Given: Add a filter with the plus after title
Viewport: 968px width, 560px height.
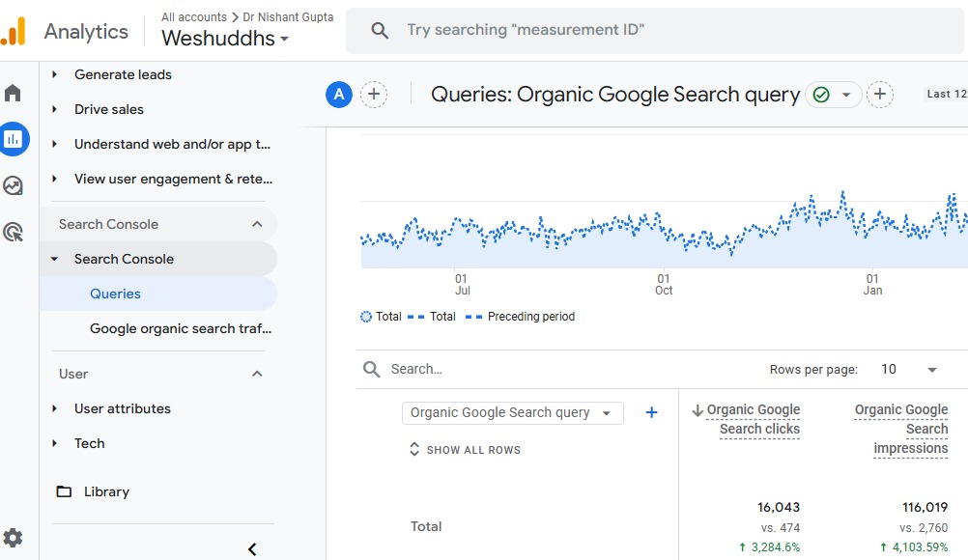Looking at the screenshot, I should point(880,95).
